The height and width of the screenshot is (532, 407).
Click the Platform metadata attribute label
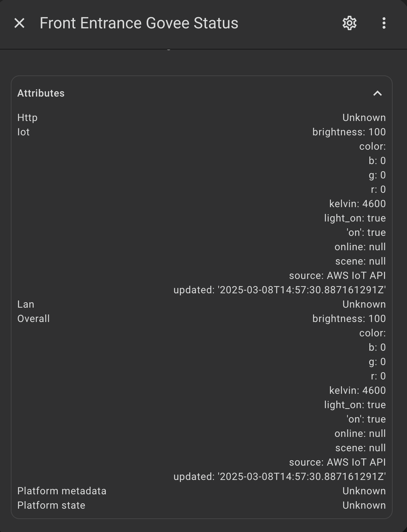click(62, 491)
